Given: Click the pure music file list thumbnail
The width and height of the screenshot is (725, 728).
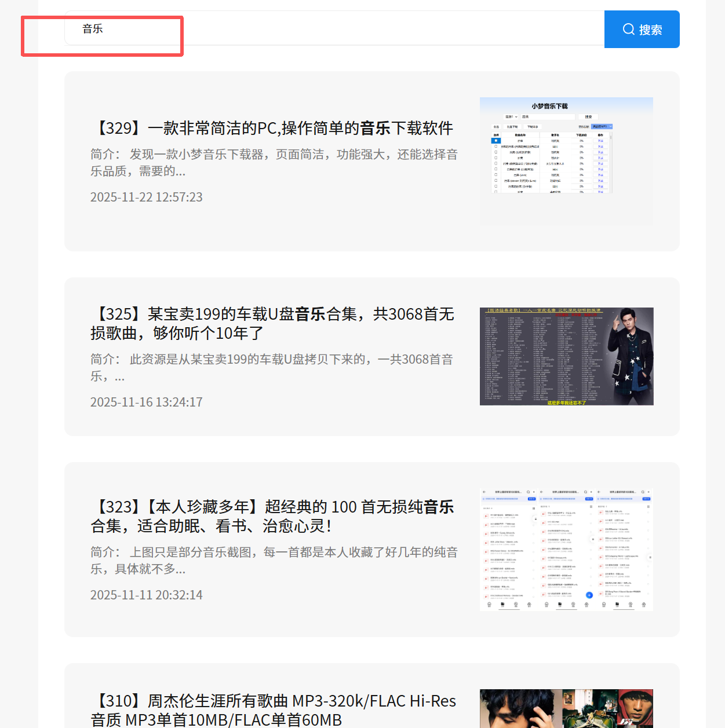Looking at the screenshot, I should pyautogui.click(x=566, y=550).
